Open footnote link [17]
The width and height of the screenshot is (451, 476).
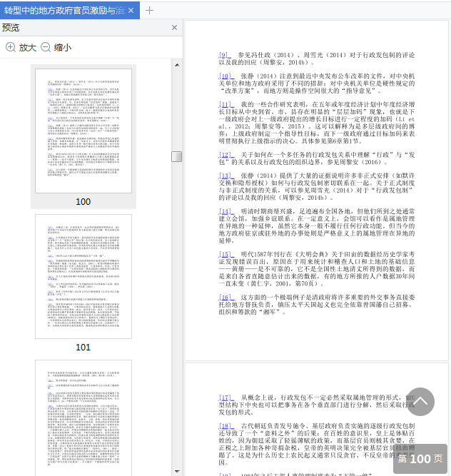[x=226, y=397]
